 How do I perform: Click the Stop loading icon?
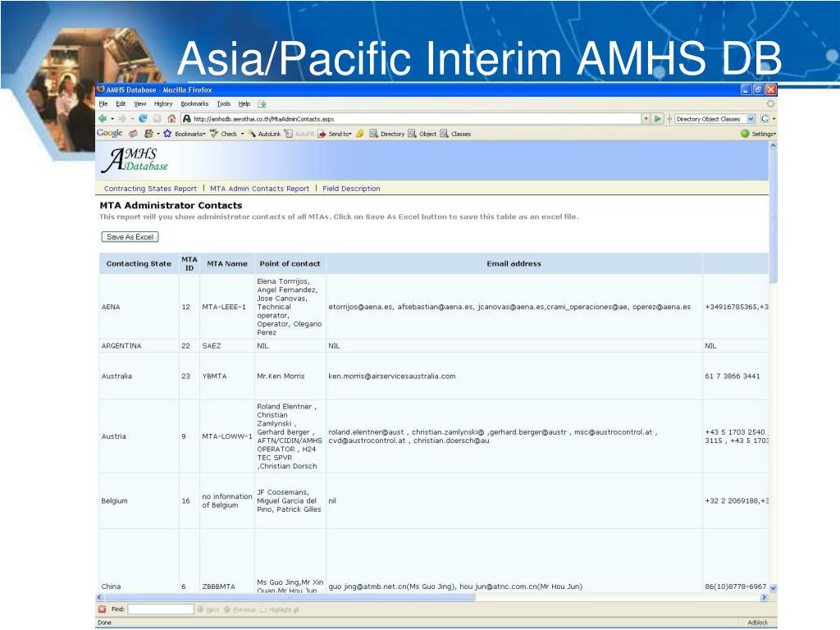pos(157,118)
